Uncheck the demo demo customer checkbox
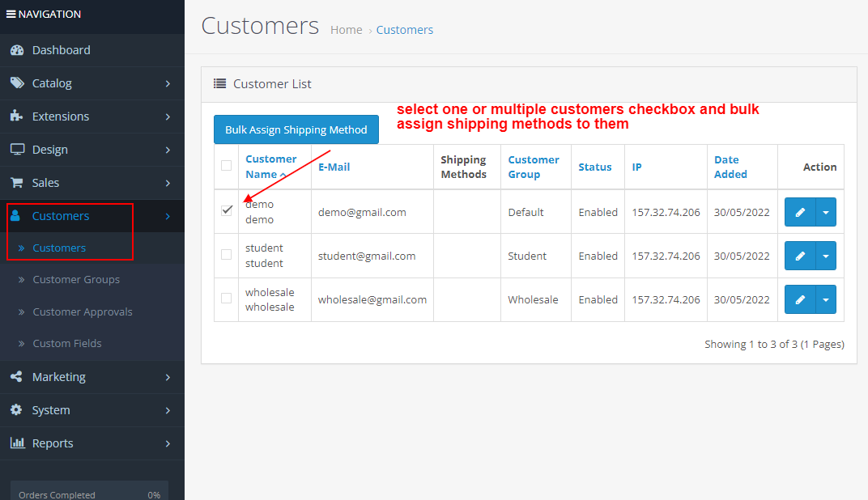The height and width of the screenshot is (500, 868). pyautogui.click(x=226, y=211)
